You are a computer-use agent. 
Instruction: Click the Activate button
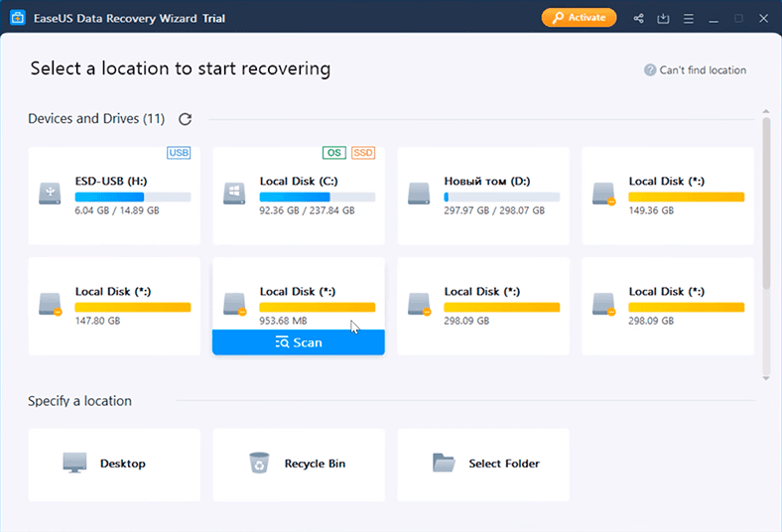(579, 18)
